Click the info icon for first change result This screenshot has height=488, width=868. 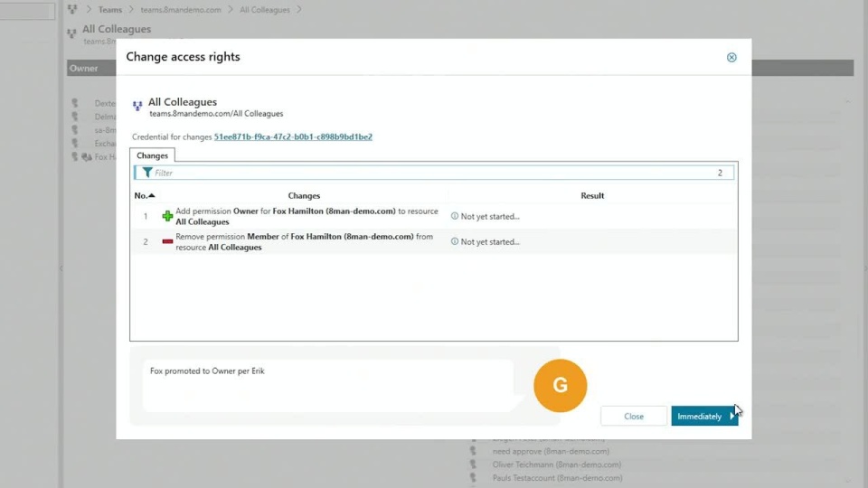[455, 216]
